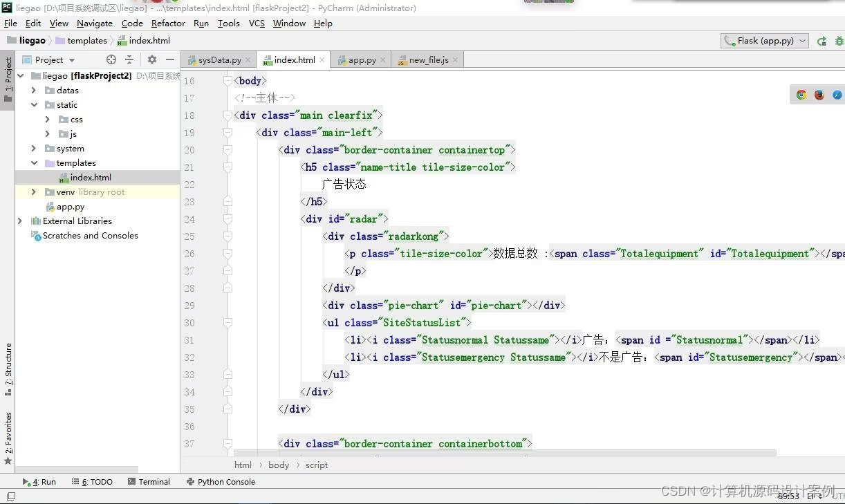Open the 6: TODO tool window
Image resolution: width=845 pixels, height=504 pixels.
(91, 482)
